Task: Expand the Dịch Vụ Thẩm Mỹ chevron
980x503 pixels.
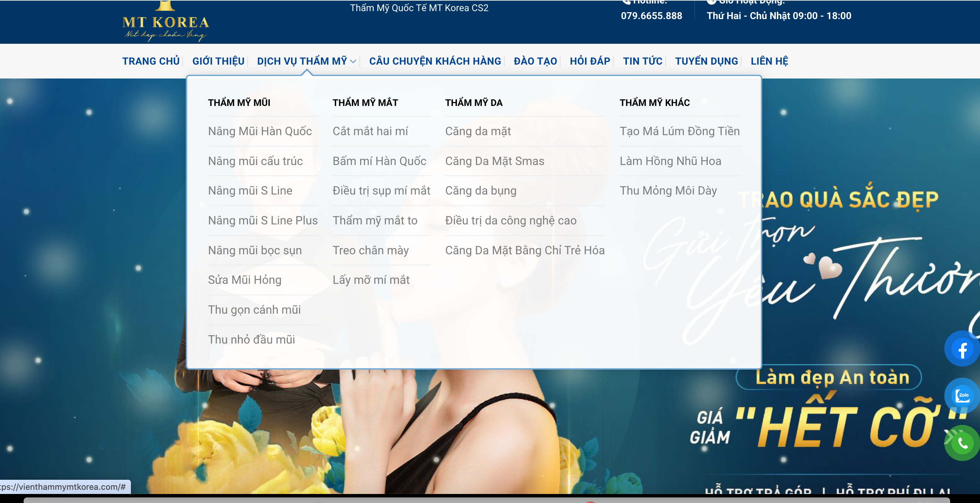Action: click(354, 61)
